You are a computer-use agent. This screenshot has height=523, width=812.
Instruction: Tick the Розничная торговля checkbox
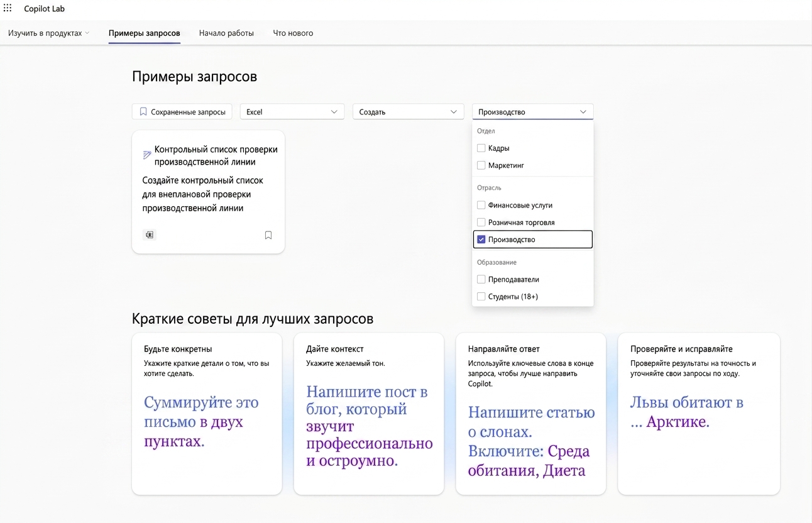(481, 223)
